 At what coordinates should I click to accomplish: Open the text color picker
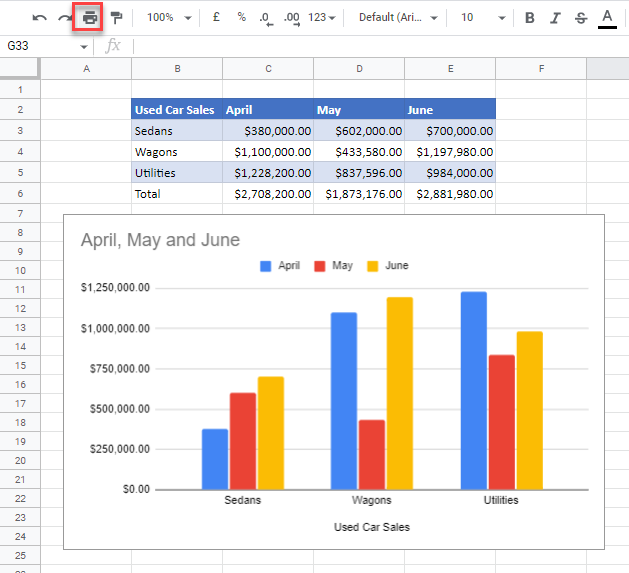click(x=607, y=18)
